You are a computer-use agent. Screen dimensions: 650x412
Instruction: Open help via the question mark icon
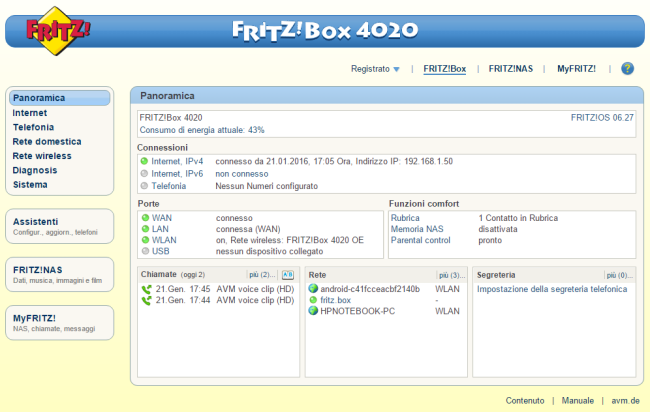[627, 68]
